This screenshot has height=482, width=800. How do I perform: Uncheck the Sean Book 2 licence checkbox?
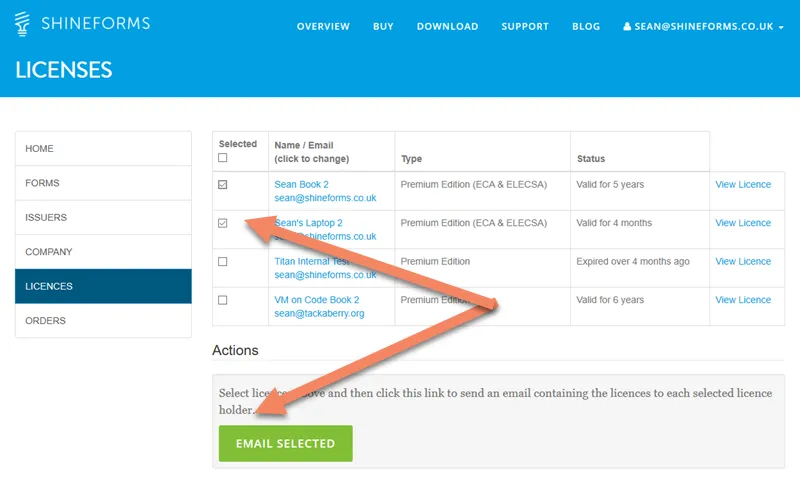[x=222, y=185]
